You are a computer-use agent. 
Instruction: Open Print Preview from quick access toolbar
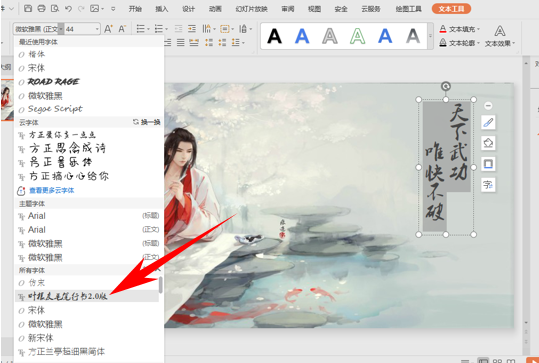(x=55, y=9)
